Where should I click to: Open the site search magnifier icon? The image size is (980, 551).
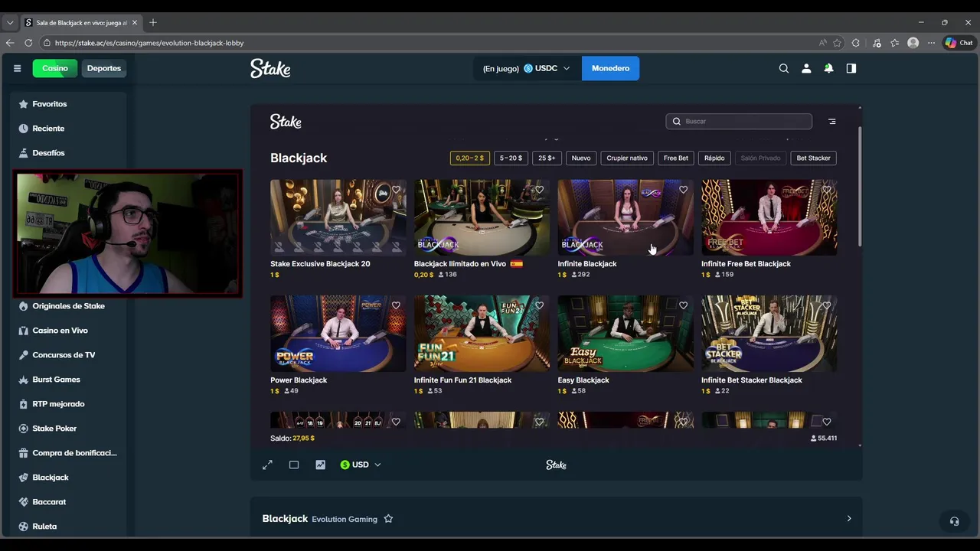(783, 68)
